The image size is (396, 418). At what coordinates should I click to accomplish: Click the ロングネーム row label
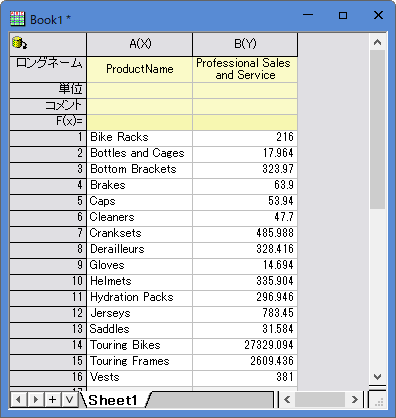tap(48, 69)
